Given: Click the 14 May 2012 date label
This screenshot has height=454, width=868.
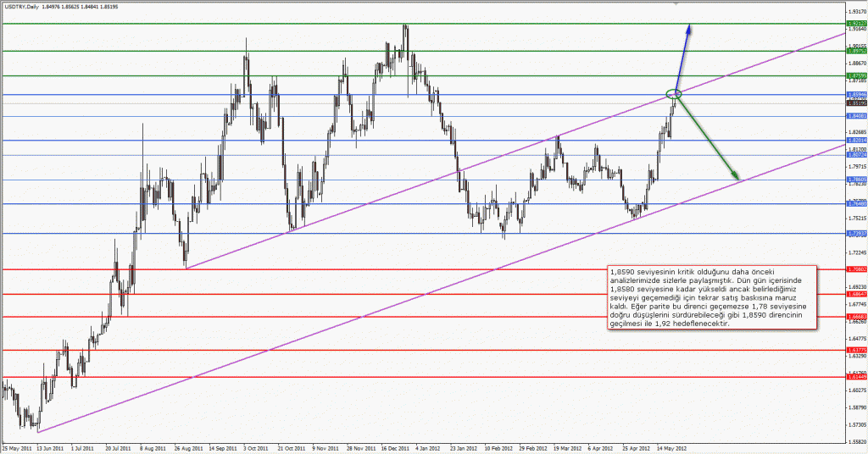Looking at the screenshot, I should [672, 448].
